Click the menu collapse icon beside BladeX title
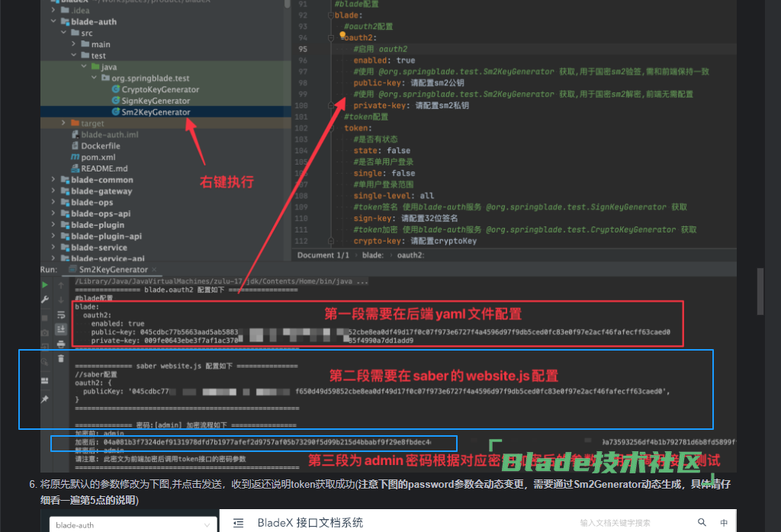Image resolution: width=781 pixels, height=532 pixels. (x=239, y=523)
